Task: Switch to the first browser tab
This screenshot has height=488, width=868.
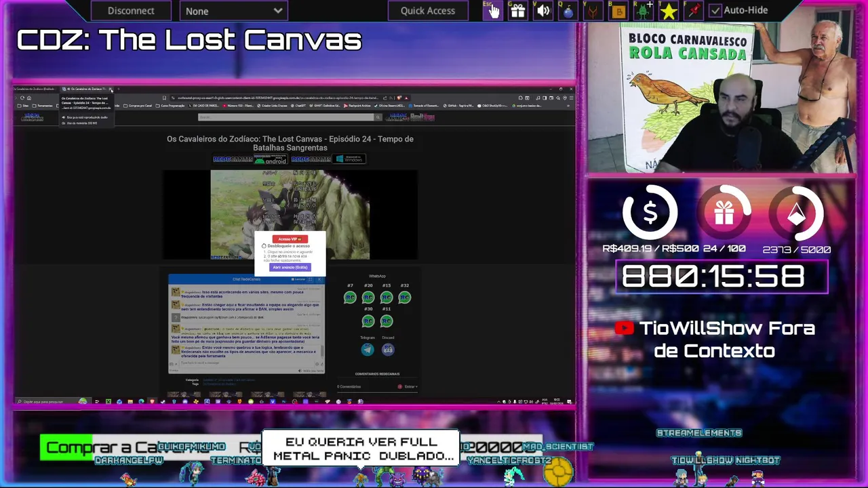Action: click(35, 89)
